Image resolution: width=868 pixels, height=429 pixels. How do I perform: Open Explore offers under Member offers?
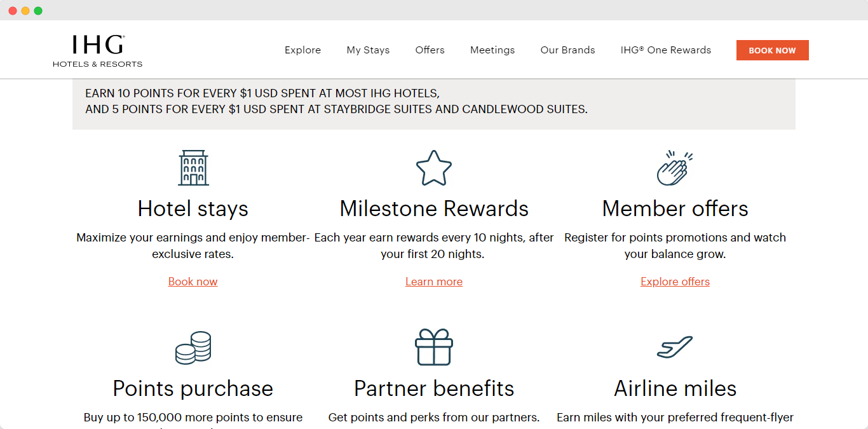pyautogui.click(x=675, y=281)
